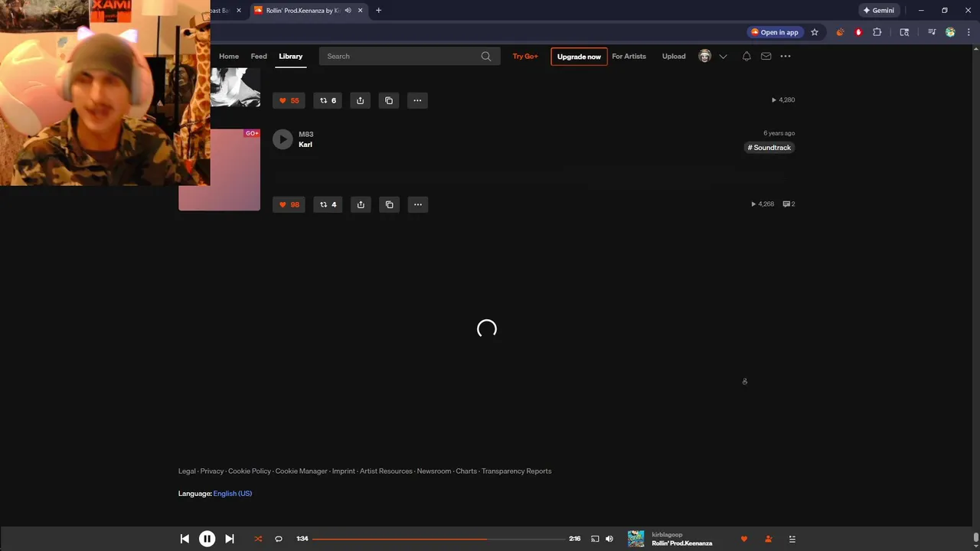Repost the track with 6 reposts

328,100
